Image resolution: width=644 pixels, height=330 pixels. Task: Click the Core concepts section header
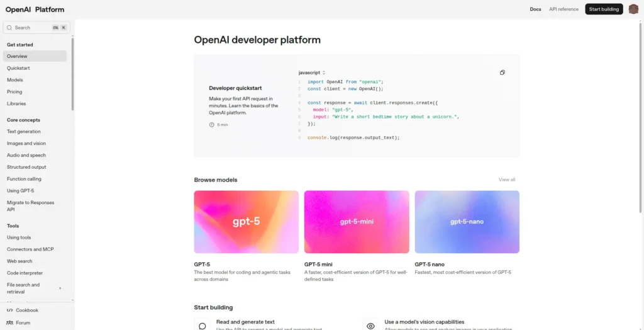pos(23,120)
